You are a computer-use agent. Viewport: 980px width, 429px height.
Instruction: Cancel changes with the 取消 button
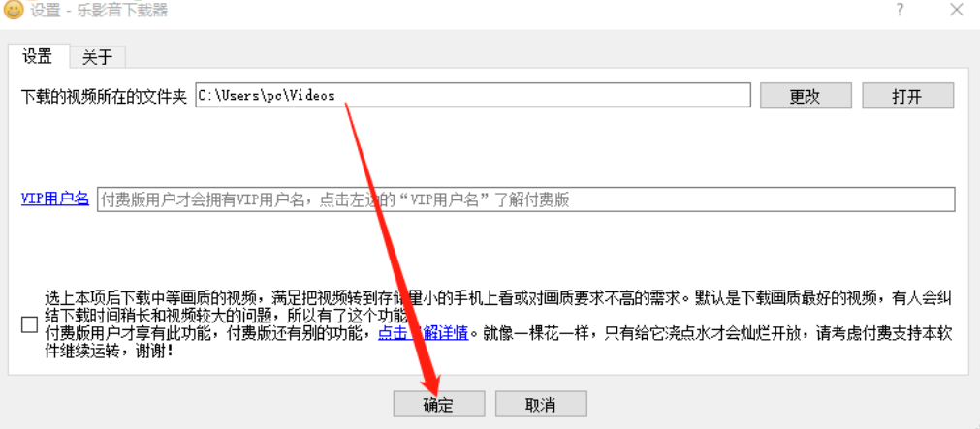541,404
